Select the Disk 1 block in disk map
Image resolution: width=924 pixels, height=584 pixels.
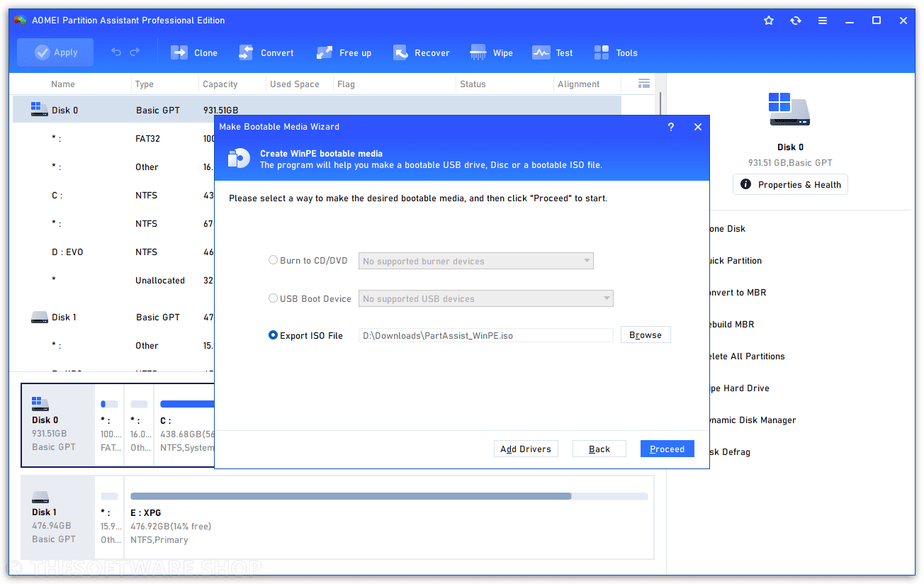(58, 517)
